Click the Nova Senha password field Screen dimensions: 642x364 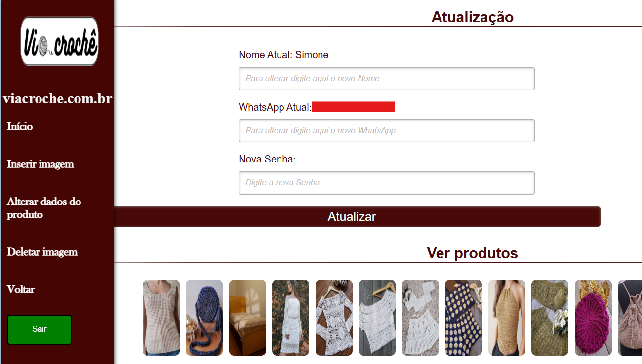coord(387,183)
